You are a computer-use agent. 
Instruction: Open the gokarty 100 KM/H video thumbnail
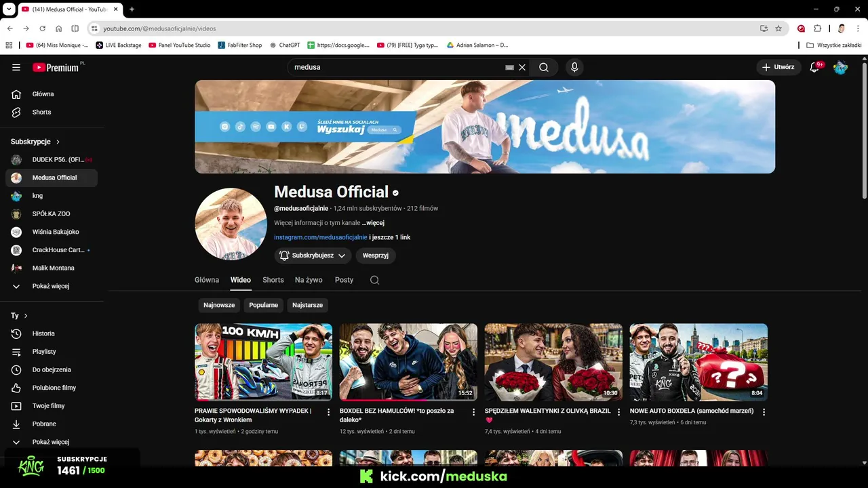point(263,362)
